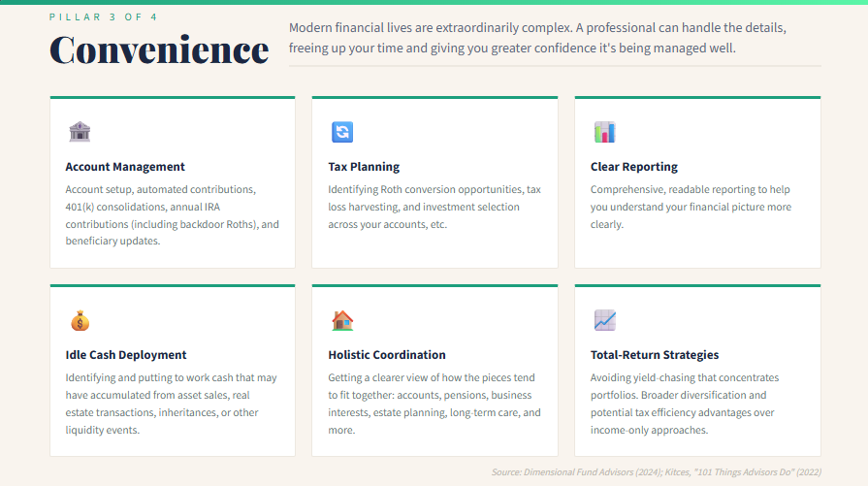Click the intro paragraph about modern financial lives
868x486 pixels.
(x=537, y=38)
